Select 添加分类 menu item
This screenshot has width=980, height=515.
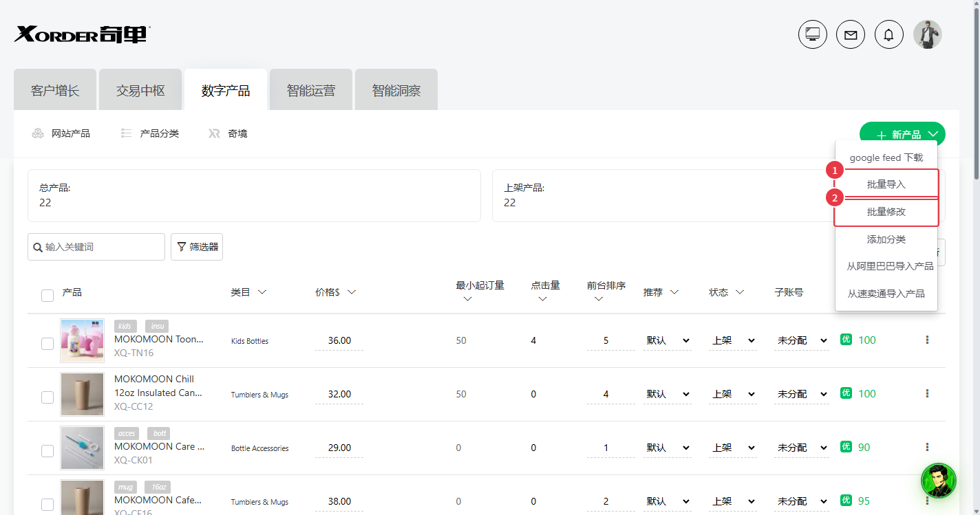click(886, 239)
